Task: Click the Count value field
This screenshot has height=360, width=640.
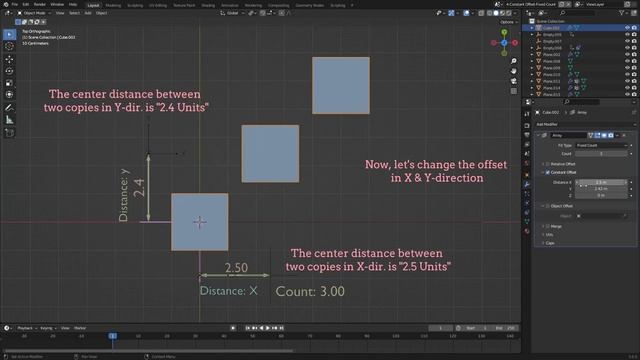Action: 601,153
